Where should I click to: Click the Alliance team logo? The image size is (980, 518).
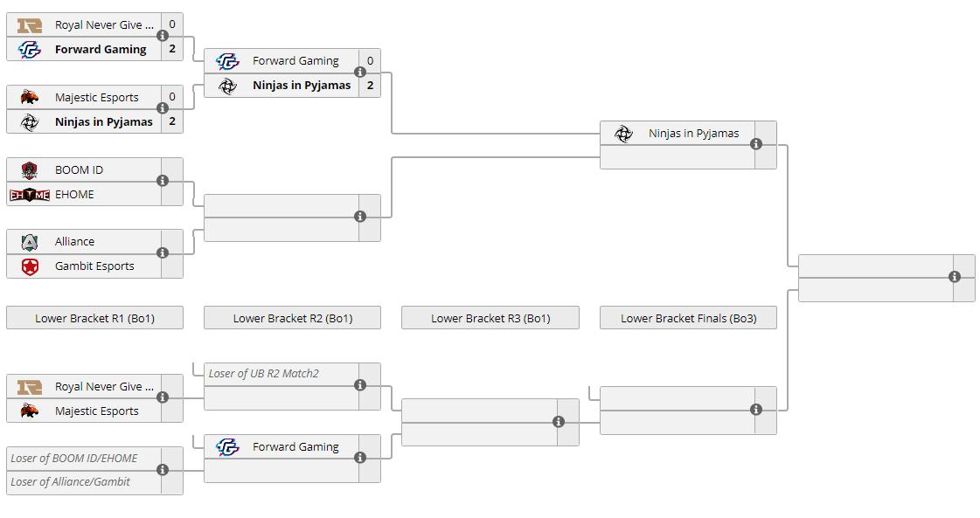(x=30, y=242)
